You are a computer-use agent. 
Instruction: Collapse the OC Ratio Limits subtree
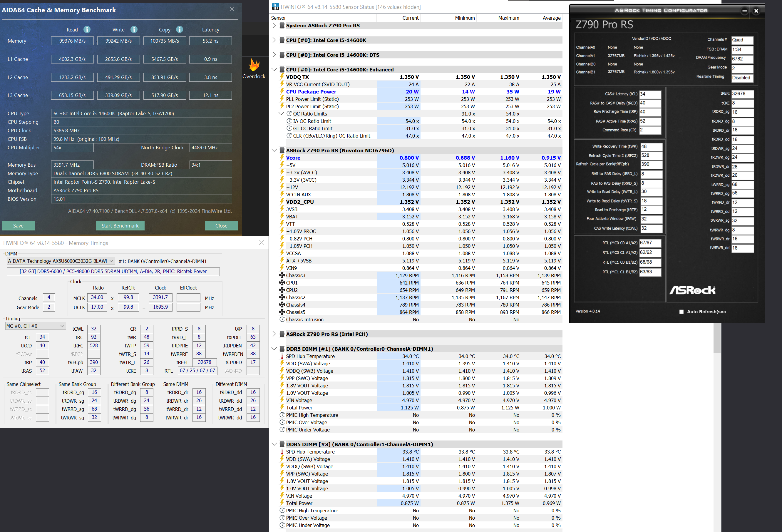pos(281,114)
